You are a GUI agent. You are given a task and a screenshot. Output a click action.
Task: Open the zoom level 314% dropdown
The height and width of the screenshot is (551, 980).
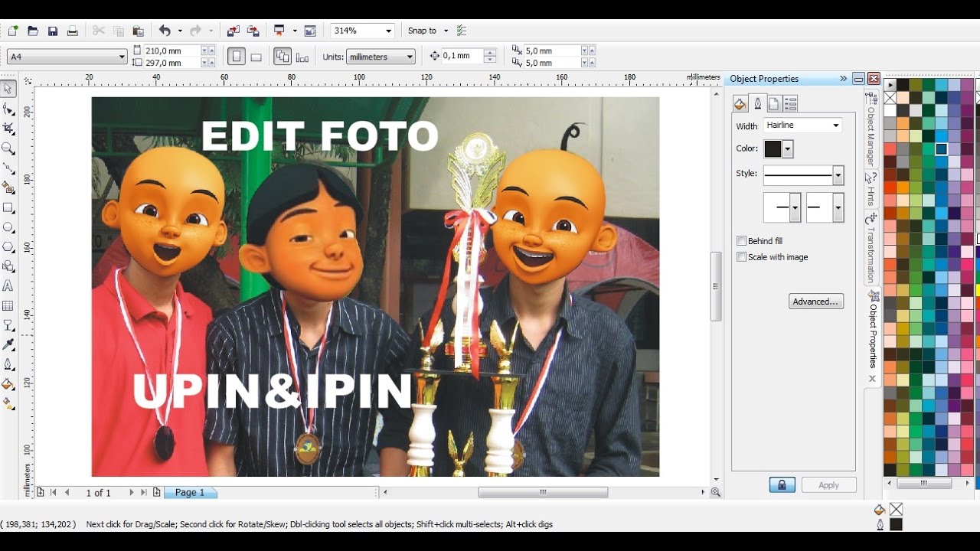click(x=389, y=31)
